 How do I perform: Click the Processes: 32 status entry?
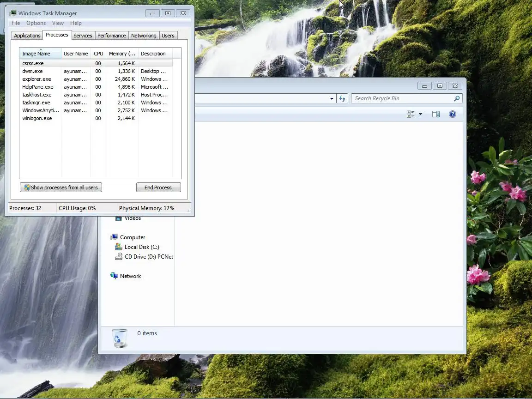click(25, 208)
